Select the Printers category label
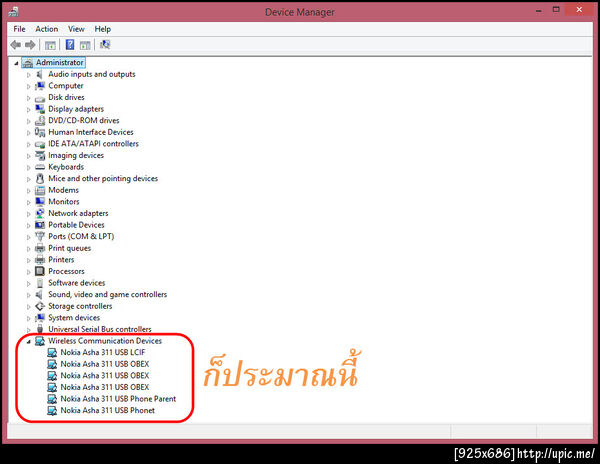The height and width of the screenshot is (464, 600). tap(61, 260)
